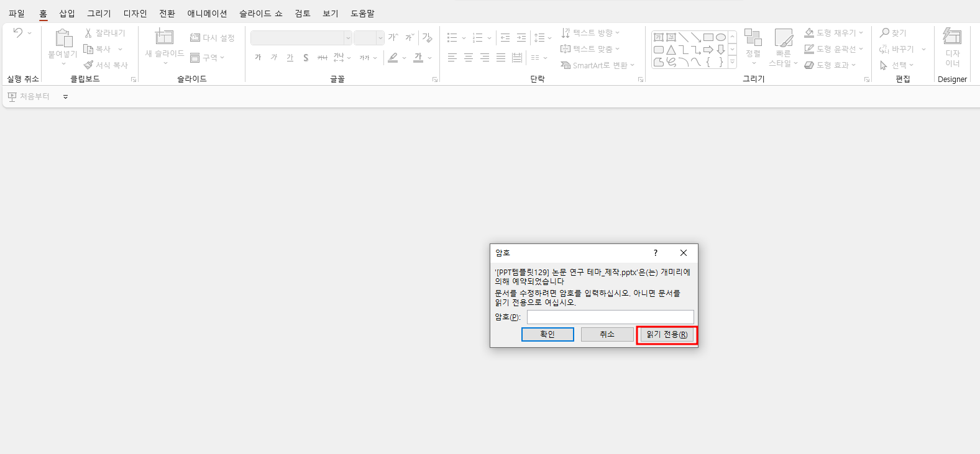Viewport: 980px width, 454px height.
Task: Switch to the Slide Show (슬라이드 쇼) tab
Action: 261,14
